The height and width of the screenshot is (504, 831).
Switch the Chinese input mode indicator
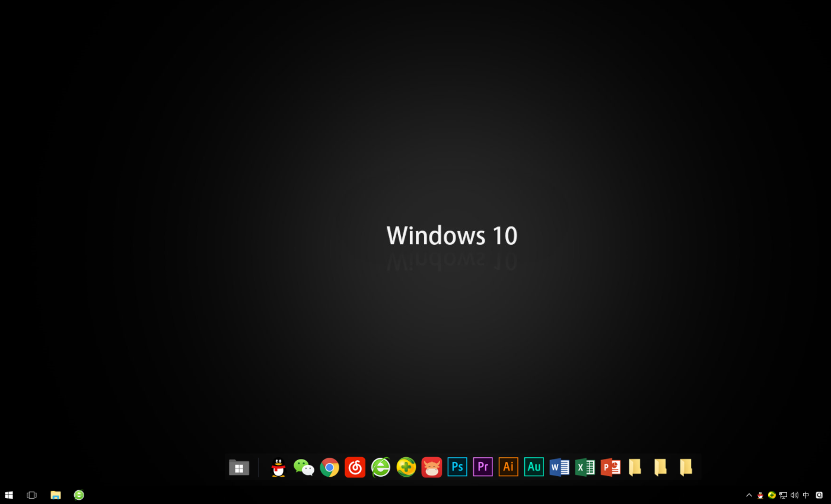click(x=805, y=495)
